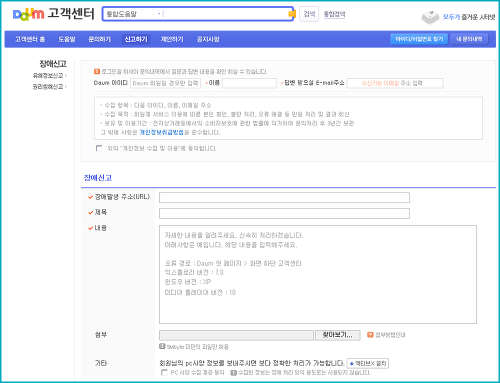The width and height of the screenshot is (500, 383).
Task: Click the orange info icon above the Daum ID field
Action: click(x=97, y=71)
